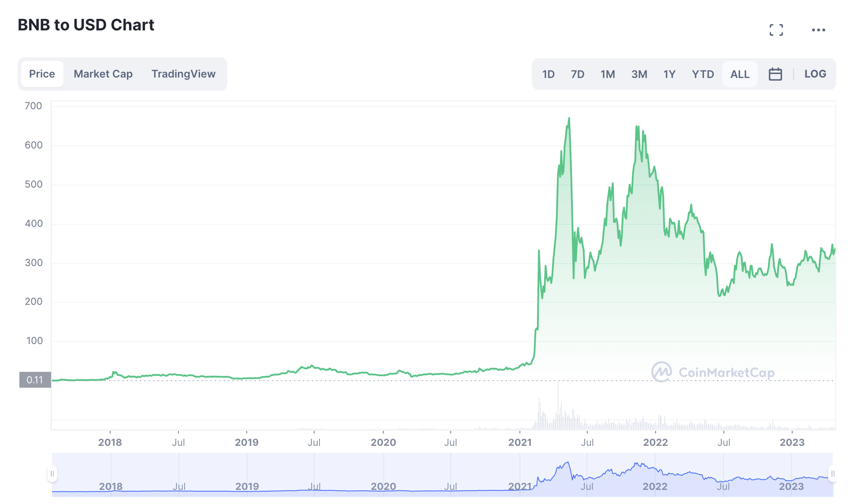Click the 2018 x-axis label on main chart
Viewport: 853px width, 504px height.
tap(110, 442)
